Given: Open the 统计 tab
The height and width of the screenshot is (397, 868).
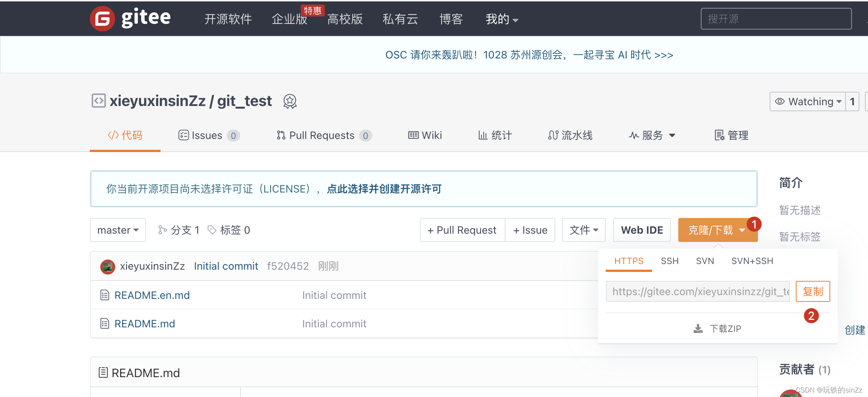Looking at the screenshot, I should pos(495,135).
